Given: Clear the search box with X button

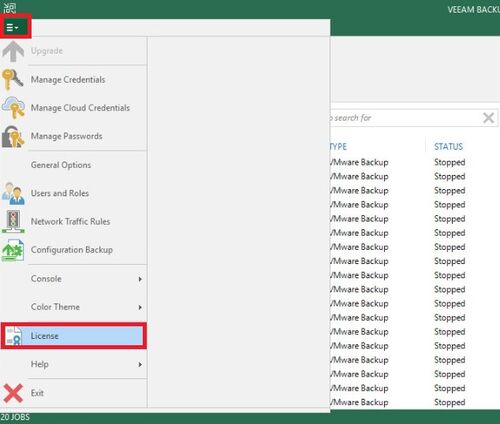Looking at the screenshot, I should 488,118.
